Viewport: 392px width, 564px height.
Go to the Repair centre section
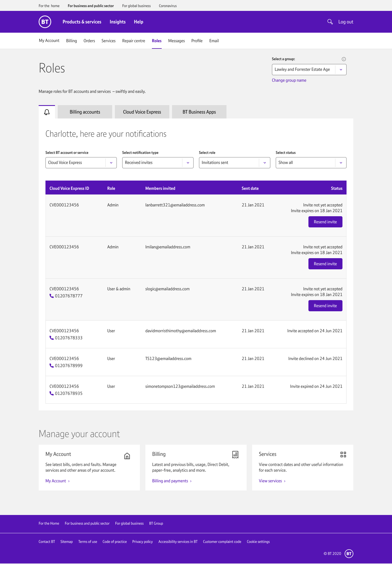coord(134,41)
